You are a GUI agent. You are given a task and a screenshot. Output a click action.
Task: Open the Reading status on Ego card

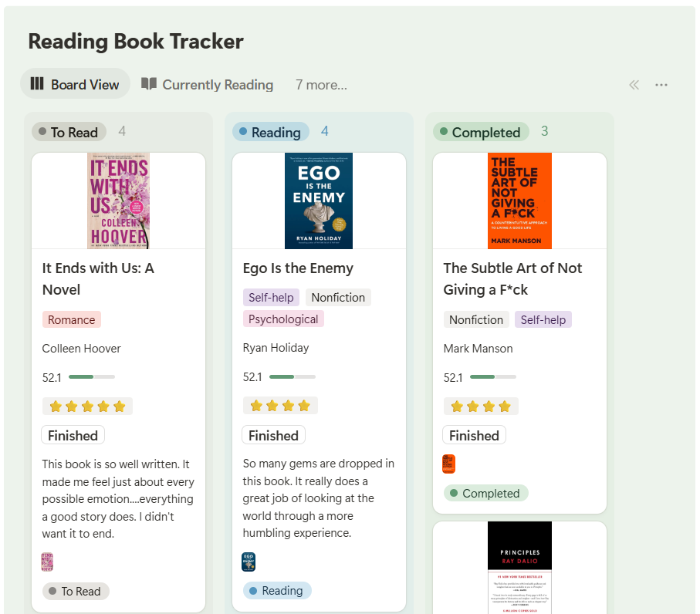276,591
